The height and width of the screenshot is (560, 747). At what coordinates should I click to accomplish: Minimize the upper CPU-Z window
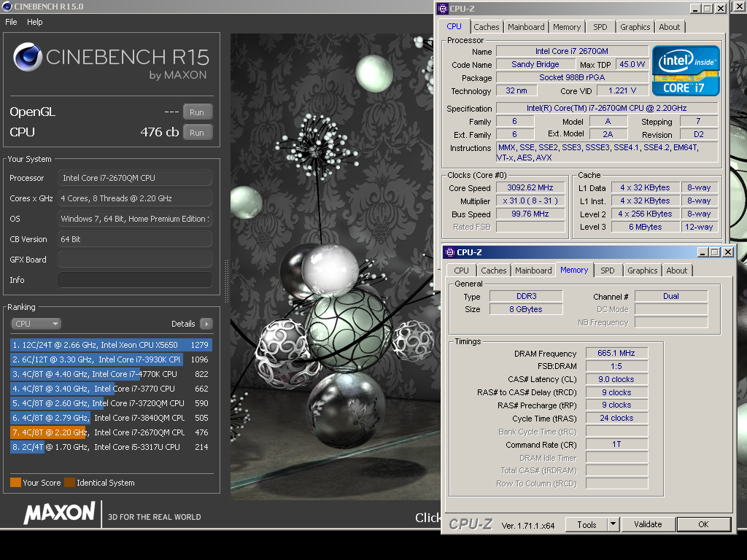[x=695, y=9]
